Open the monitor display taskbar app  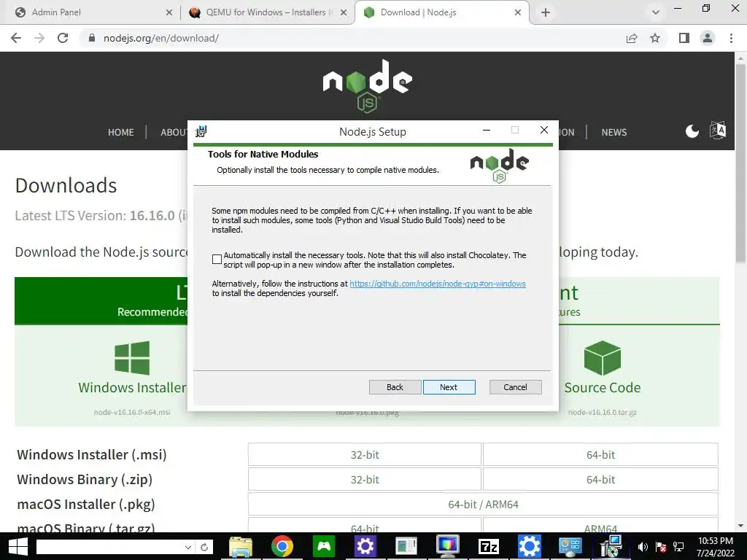click(x=447, y=547)
